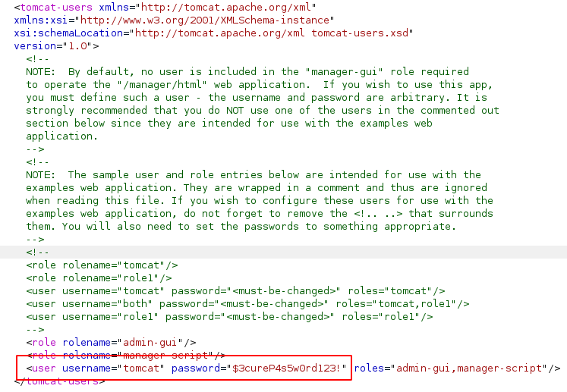Click "manager-gui" in the first comment

tap(337, 72)
